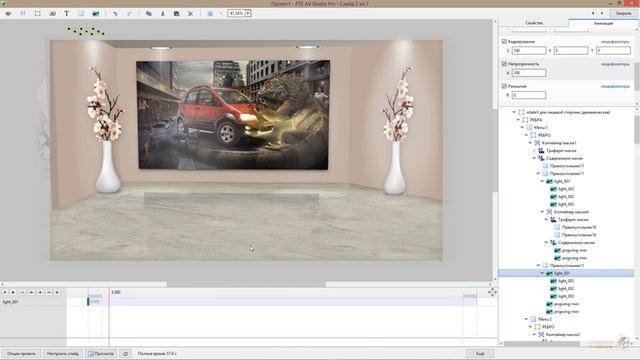Select the Frame tool in toolbar
Image resolution: width=640 pixels, height=360 pixels.
38,13
